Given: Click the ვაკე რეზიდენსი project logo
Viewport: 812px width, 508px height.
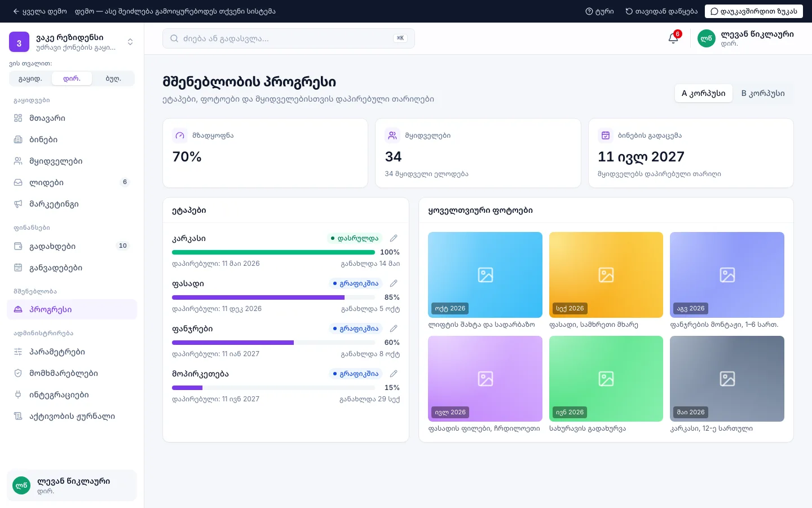Looking at the screenshot, I should 19,42.
